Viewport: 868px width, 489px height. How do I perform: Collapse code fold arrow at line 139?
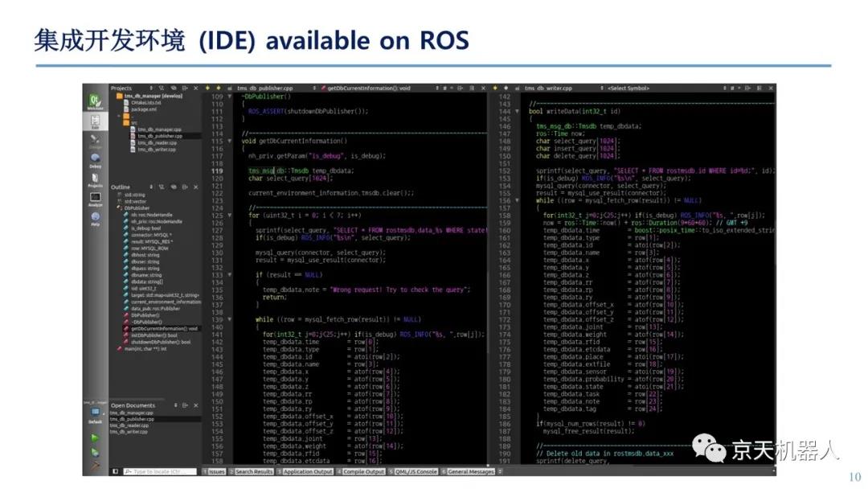230,319
